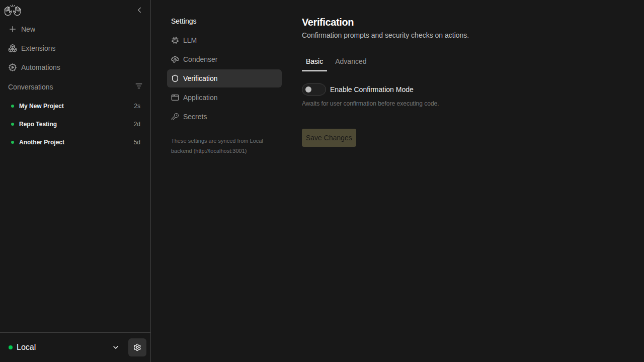
Task: Click the Secrets key icon
Action: coord(175,117)
